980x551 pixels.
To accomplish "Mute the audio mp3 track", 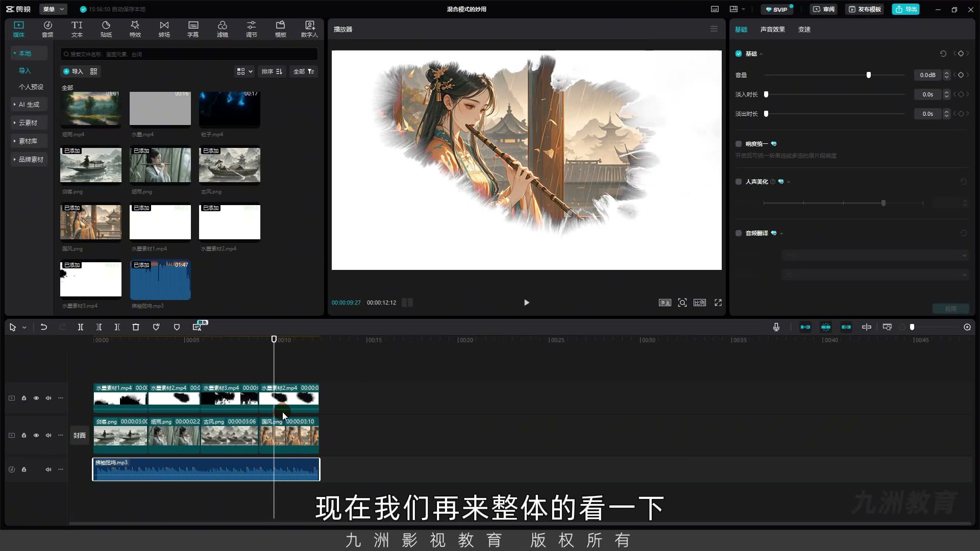I will (x=48, y=469).
